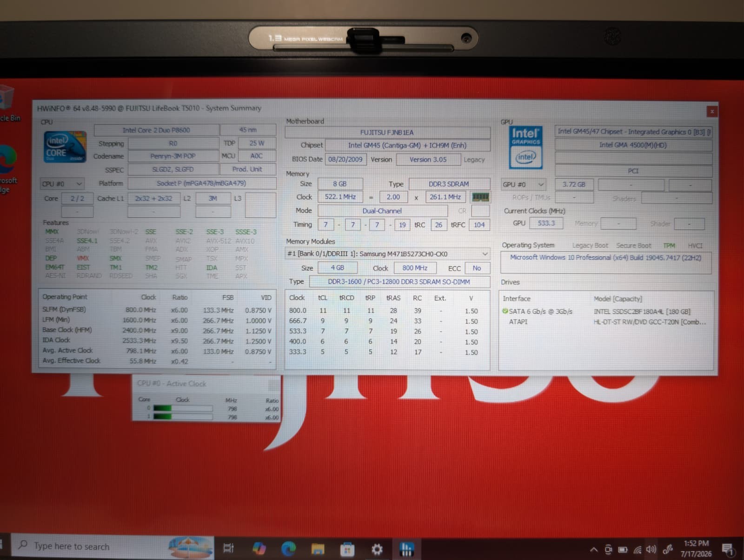
Task: Click the Intel Core 2 Duo CPU logo
Action: 65,147
